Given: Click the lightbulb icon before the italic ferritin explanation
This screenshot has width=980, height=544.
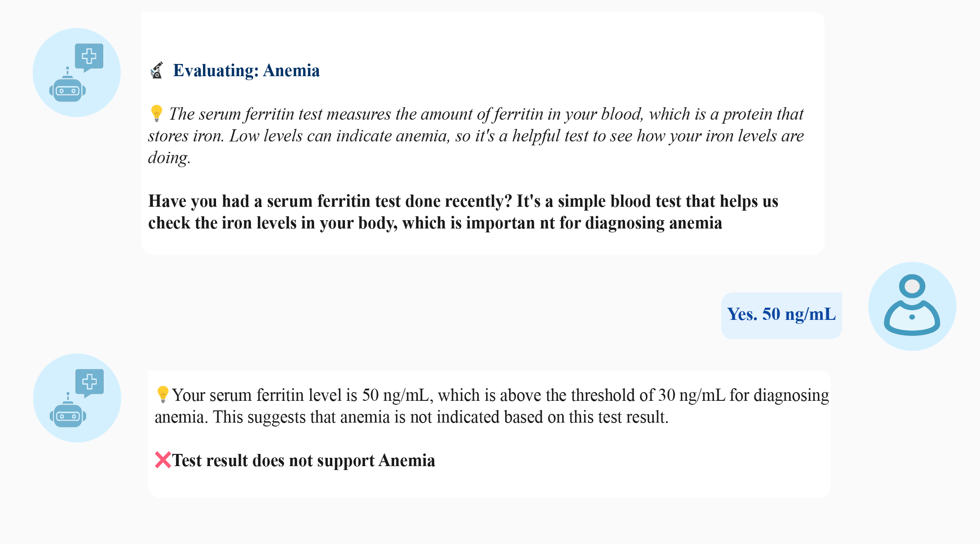Looking at the screenshot, I should [156, 114].
